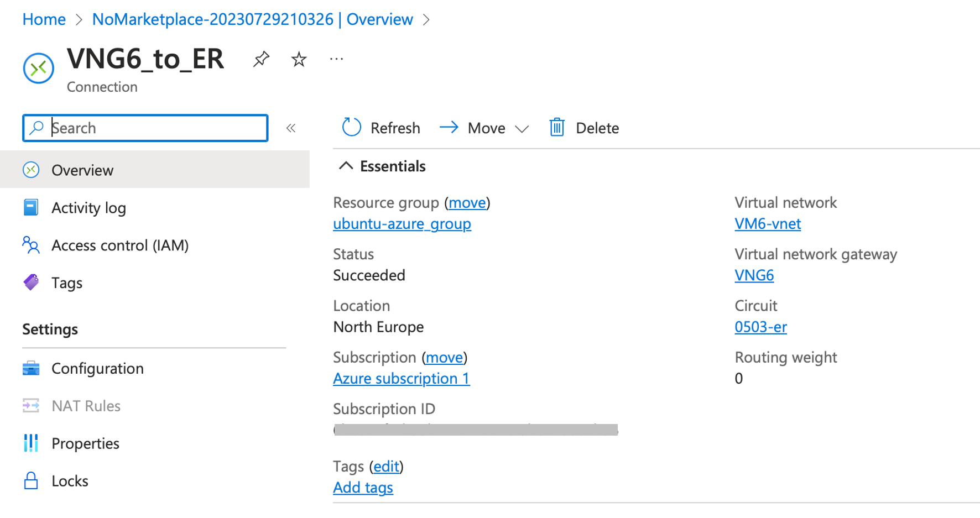Click the magnifier icon in search box
The height and width of the screenshot is (518, 980).
37,128
